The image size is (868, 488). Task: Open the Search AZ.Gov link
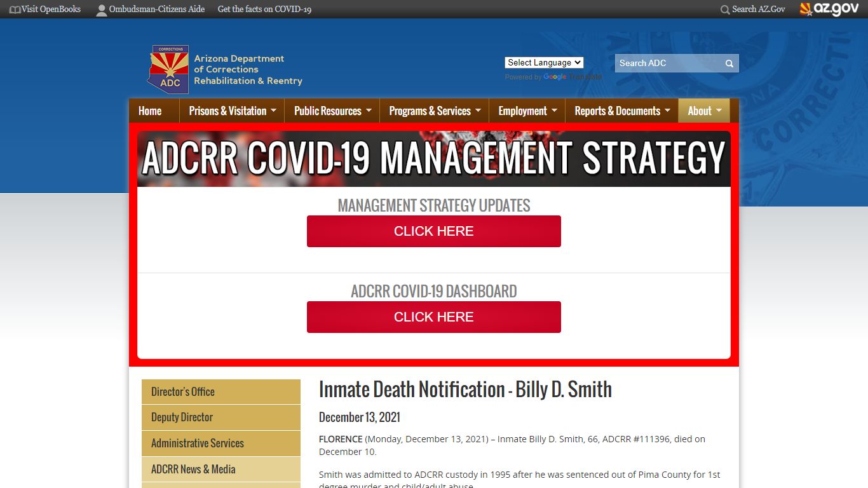pyautogui.click(x=758, y=10)
